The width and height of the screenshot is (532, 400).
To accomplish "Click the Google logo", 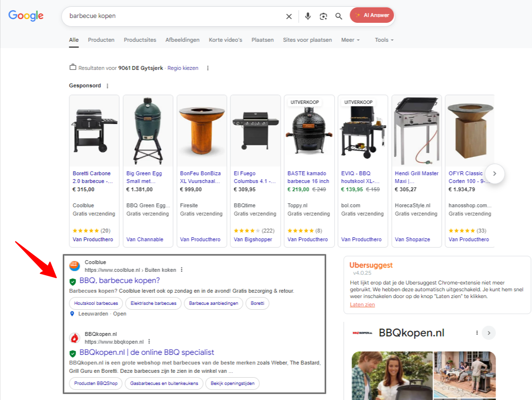I will [26, 16].
